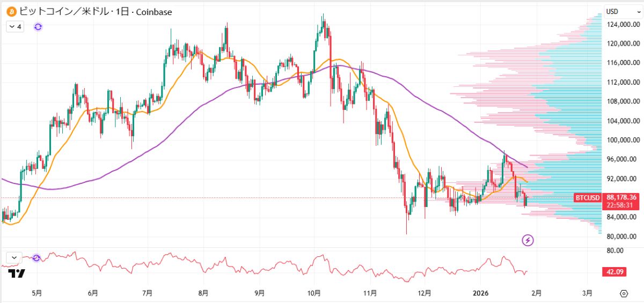Click the 10月 label on time axis

pos(314,293)
